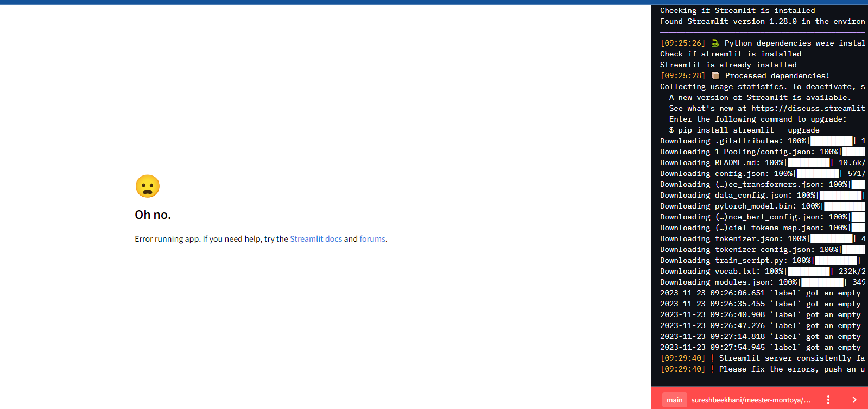Collapse the log panel with the chevron arrow
This screenshot has height=409, width=868.
click(854, 400)
